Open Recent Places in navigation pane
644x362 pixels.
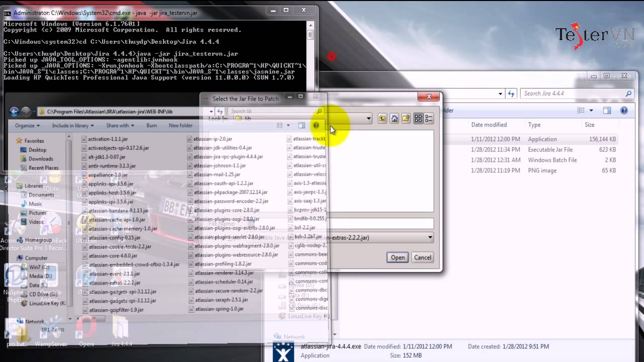pos(43,168)
